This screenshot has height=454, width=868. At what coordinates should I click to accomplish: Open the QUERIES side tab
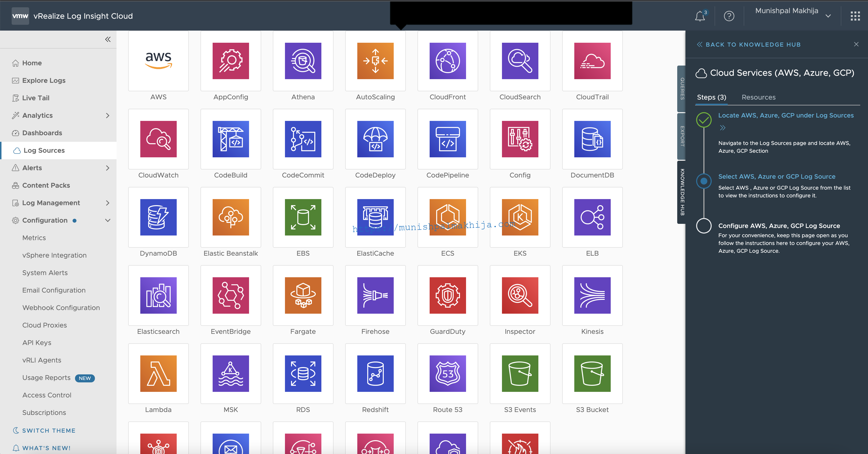(682, 89)
